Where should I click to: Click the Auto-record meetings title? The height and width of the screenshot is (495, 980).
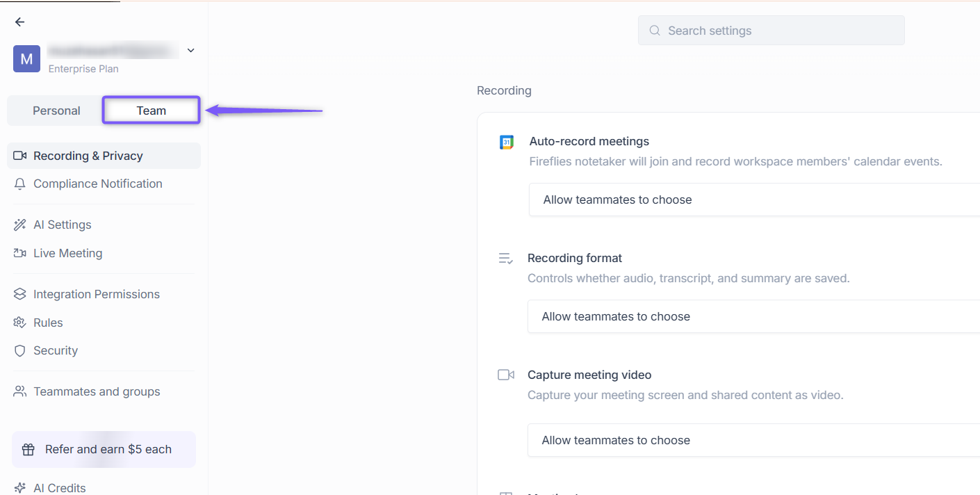[x=589, y=142]
